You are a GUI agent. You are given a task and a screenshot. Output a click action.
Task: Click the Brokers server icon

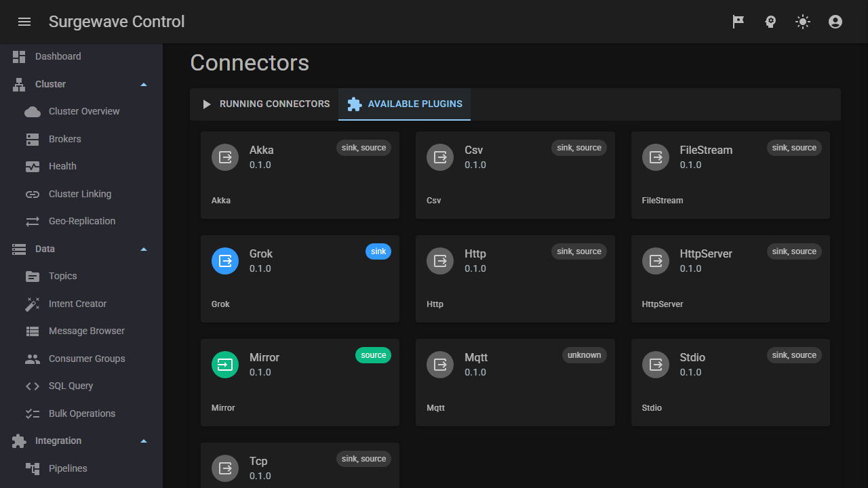33,140
